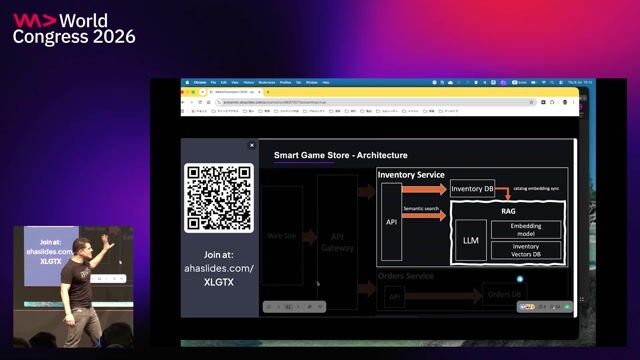
Task: Open the Apple menu
Action: pos(187,82)
